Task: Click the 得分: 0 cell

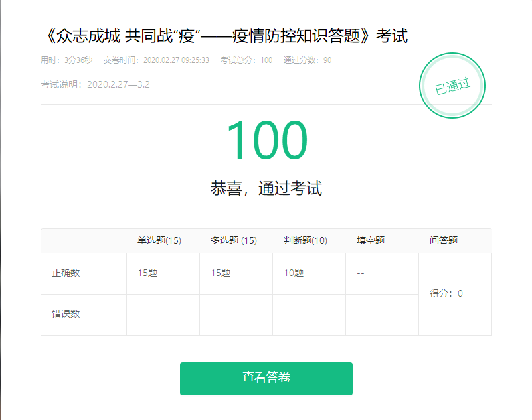Action: point(446,293)
